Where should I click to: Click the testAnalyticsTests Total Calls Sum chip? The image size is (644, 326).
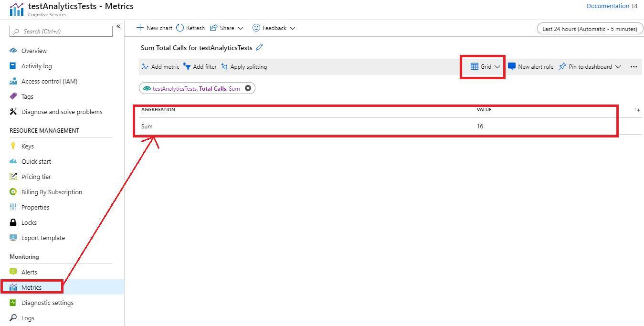pos(196,88)
